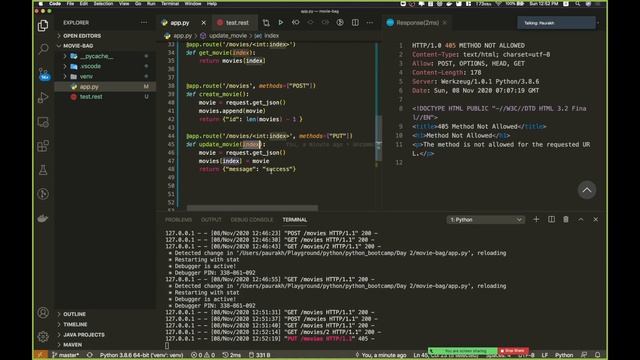640x360 pixels.
Task: Open the Manage gear icon
Action: [x=43, y=336]
